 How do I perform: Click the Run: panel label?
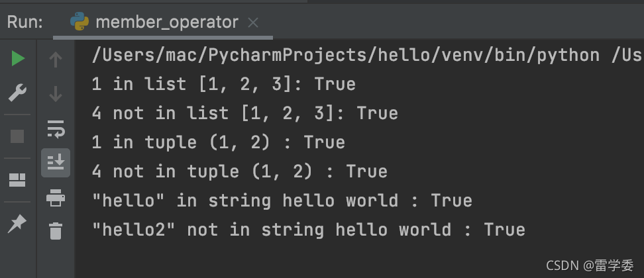tap(25, 22)
